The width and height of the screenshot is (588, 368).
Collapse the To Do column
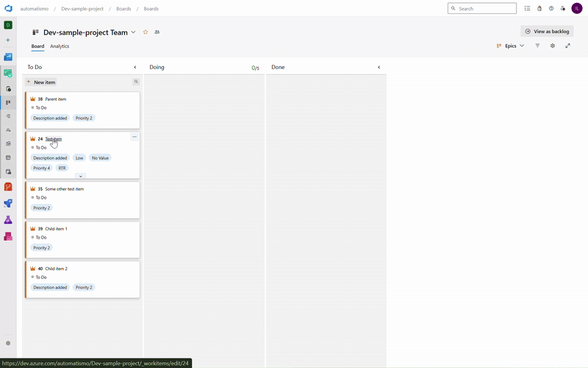(x=135, y=67)
